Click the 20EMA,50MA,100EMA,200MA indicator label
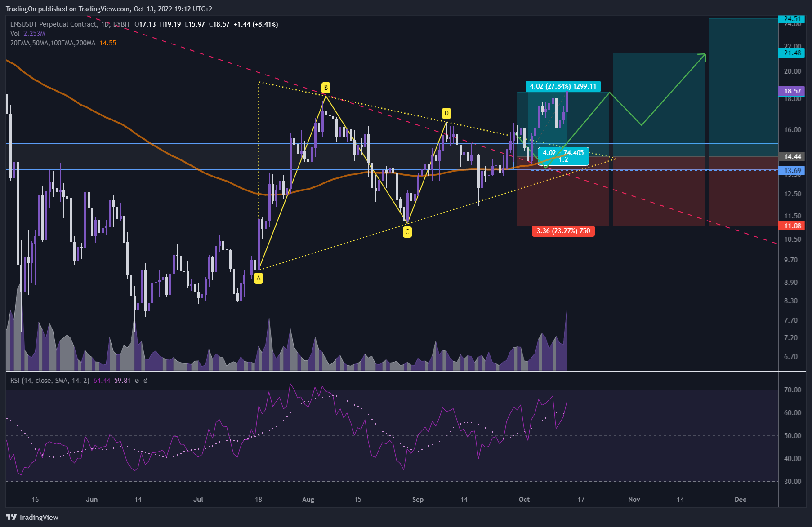 [53, 43]
